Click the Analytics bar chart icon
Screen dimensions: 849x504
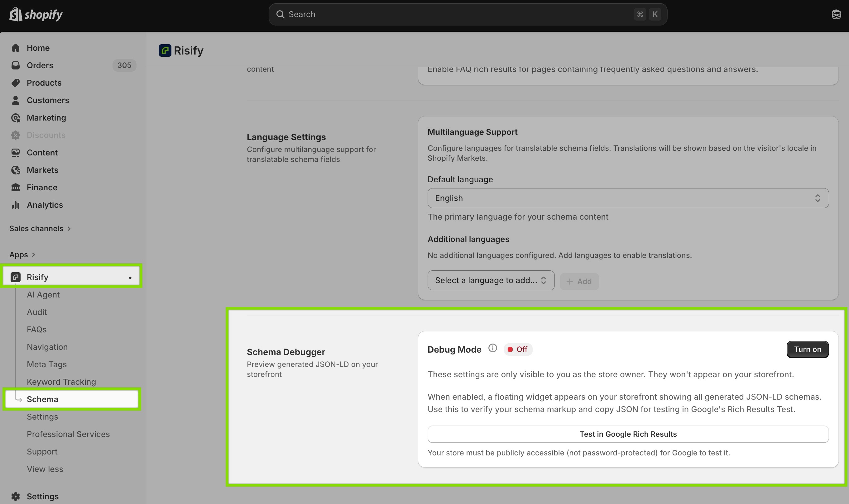pos(15,205)
